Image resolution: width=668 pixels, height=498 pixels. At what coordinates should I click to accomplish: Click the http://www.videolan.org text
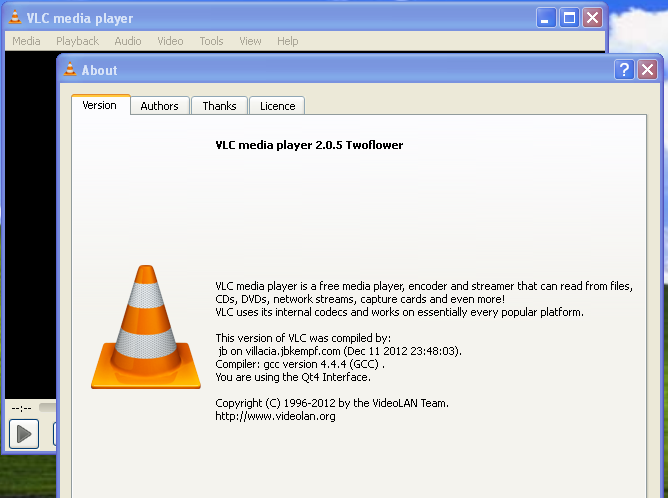(275, 416)
